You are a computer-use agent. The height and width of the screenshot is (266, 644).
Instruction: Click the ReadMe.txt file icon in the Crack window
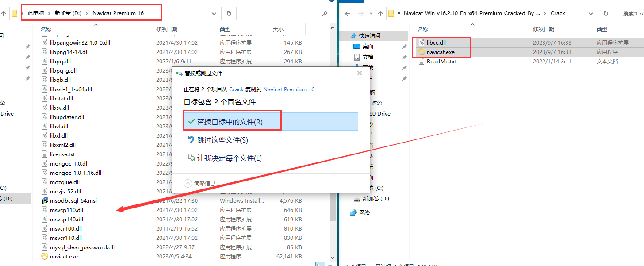422,61
